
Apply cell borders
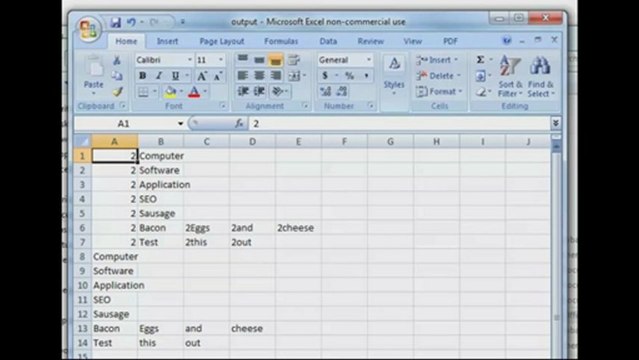143,92
